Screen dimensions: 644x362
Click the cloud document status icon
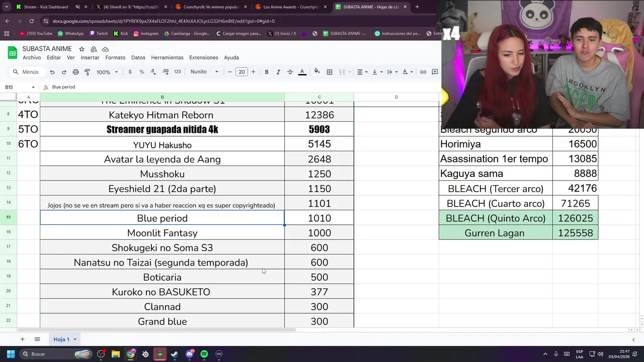(105, 49)
